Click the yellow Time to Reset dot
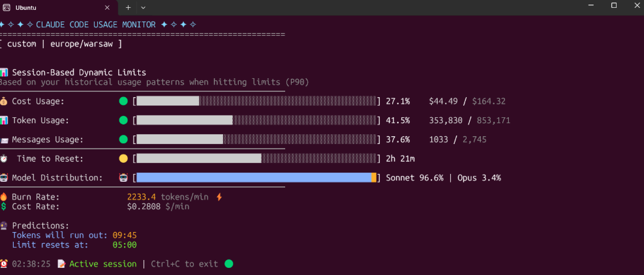This screenshot has width=644, height=275. [x=123, y=158]
